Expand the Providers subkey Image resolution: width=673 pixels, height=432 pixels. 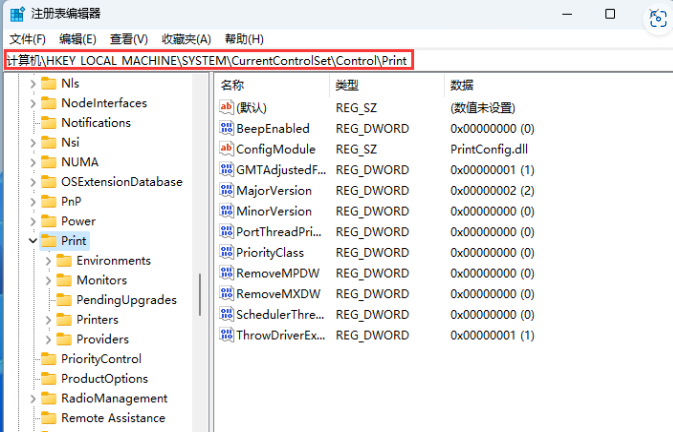[x=49, y=339]
